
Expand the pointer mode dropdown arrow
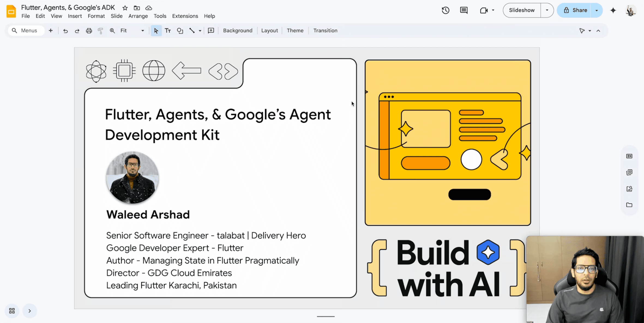point(590,31)
